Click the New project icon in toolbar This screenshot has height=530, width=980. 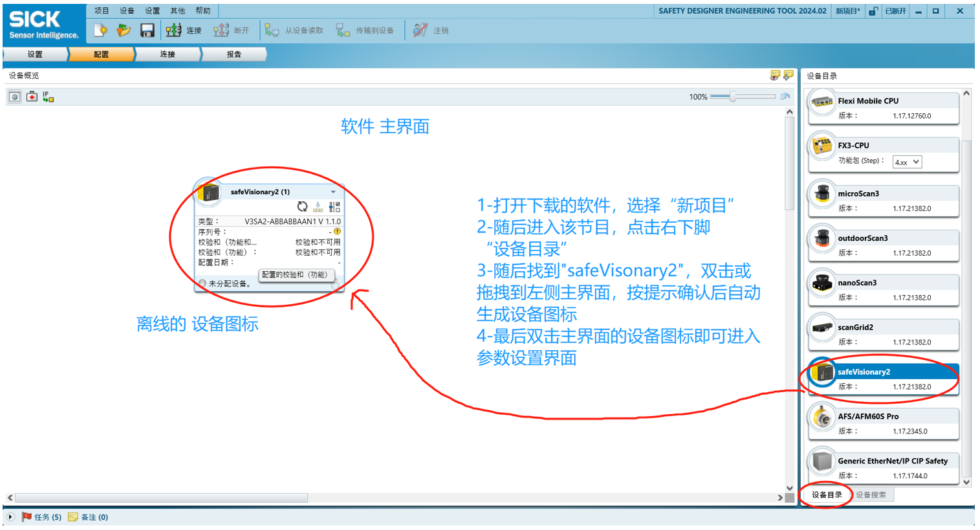tap(100, 30)
